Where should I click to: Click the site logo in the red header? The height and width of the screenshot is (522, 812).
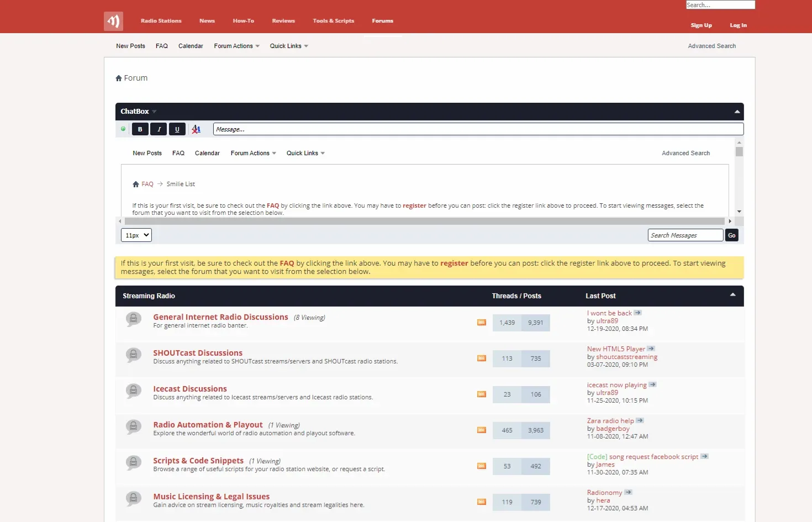click(113, 21)
